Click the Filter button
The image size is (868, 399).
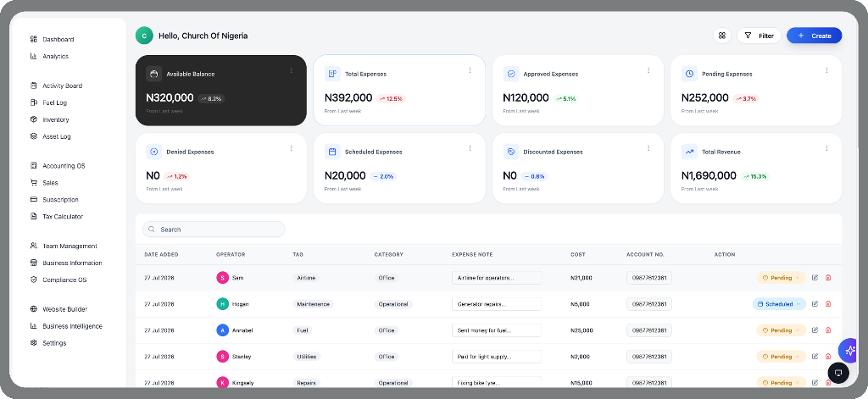759,36
